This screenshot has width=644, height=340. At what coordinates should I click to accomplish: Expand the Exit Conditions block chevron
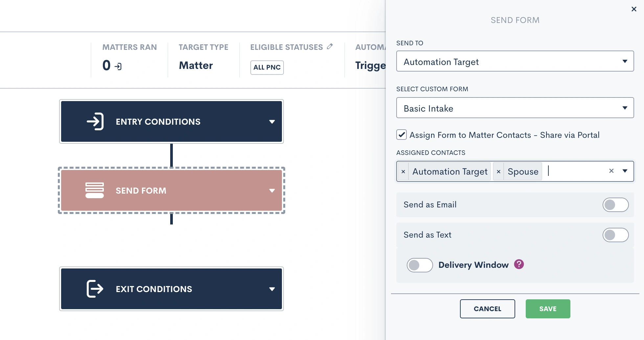pos(272,289)
